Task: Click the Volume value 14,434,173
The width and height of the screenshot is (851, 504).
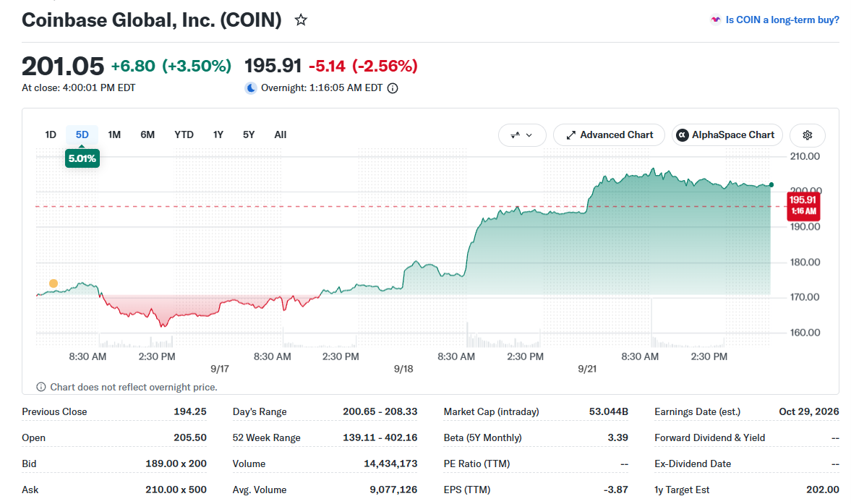Action: 390,464
